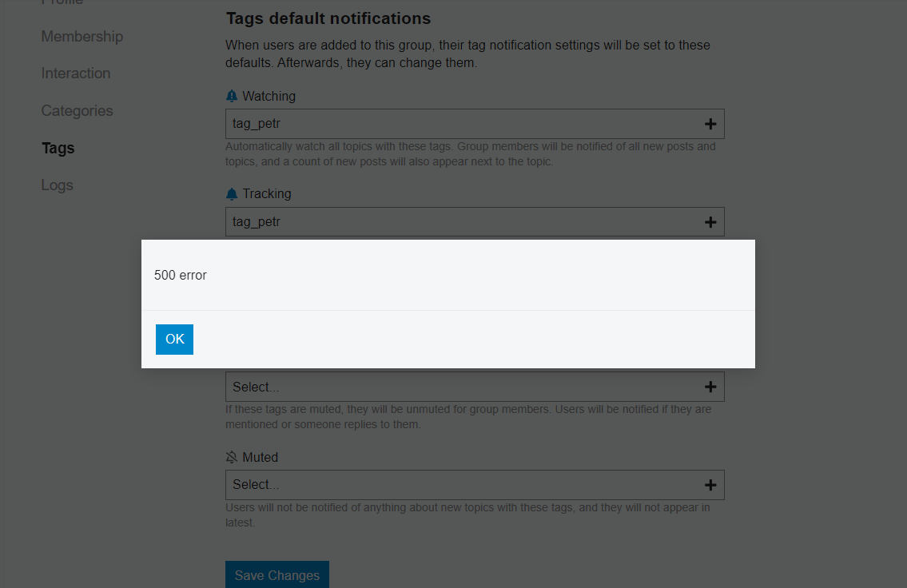The image size is (907, 588).
Task: Click the Muted bell-slash icon
Action: tap(232, 457)
